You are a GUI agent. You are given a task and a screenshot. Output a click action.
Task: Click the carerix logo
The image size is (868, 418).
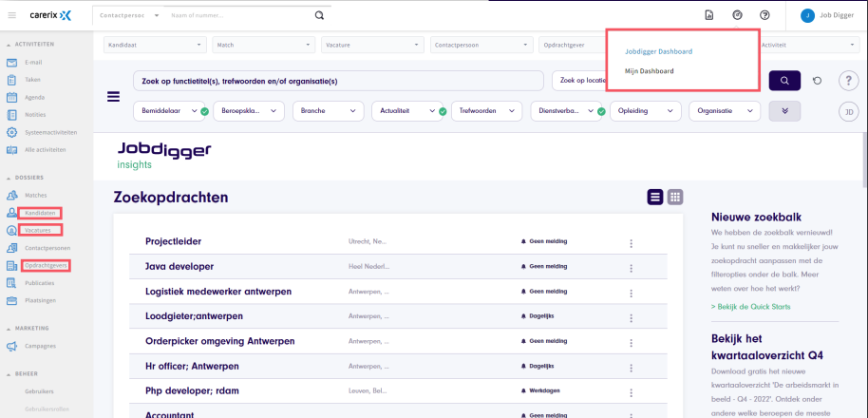50,15
